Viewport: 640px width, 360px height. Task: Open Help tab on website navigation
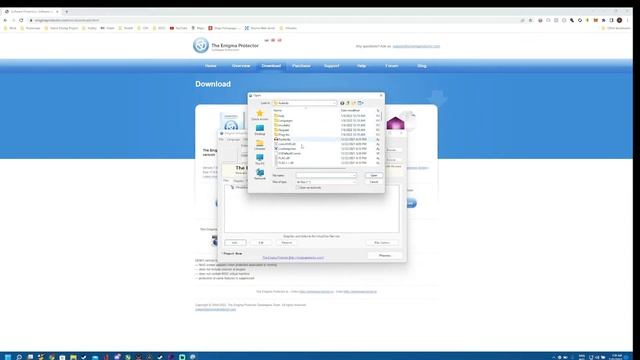tap(361, 66)
